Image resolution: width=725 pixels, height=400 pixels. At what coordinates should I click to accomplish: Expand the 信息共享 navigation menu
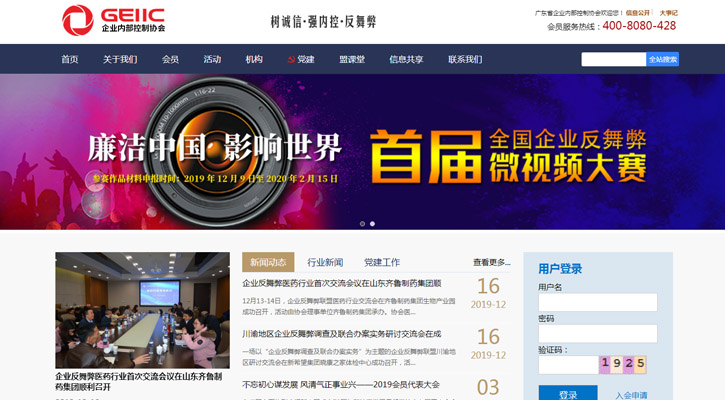click(x=406, y=60)
